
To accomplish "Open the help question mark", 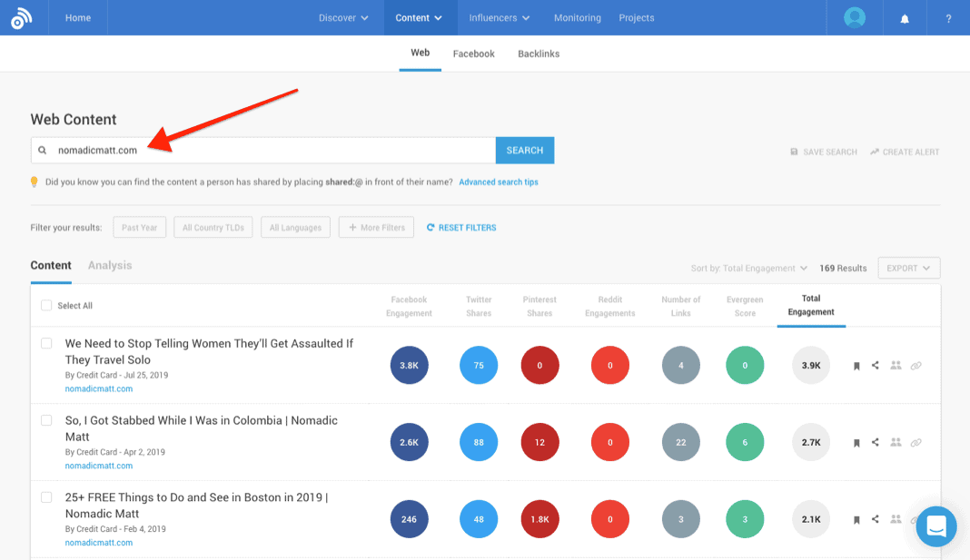I will click(948, 18).
